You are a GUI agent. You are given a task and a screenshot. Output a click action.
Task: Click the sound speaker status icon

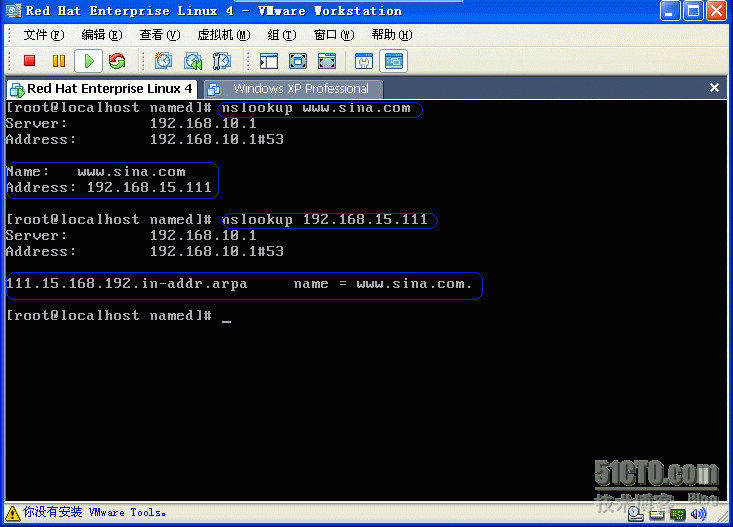[x=698, y=514]
